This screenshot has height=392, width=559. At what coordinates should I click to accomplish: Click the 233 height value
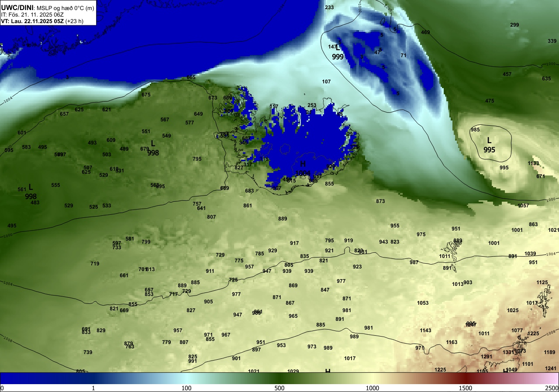coord(329,7)
